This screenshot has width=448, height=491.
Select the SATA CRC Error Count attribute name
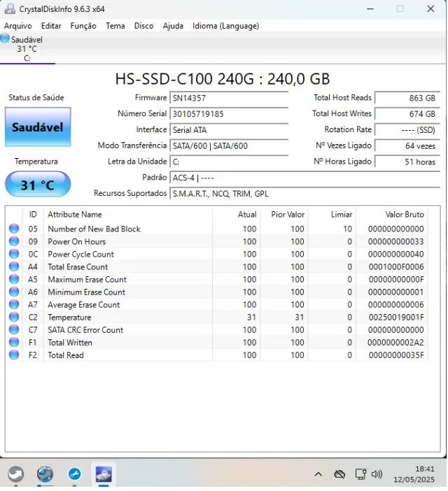(85, 330)
